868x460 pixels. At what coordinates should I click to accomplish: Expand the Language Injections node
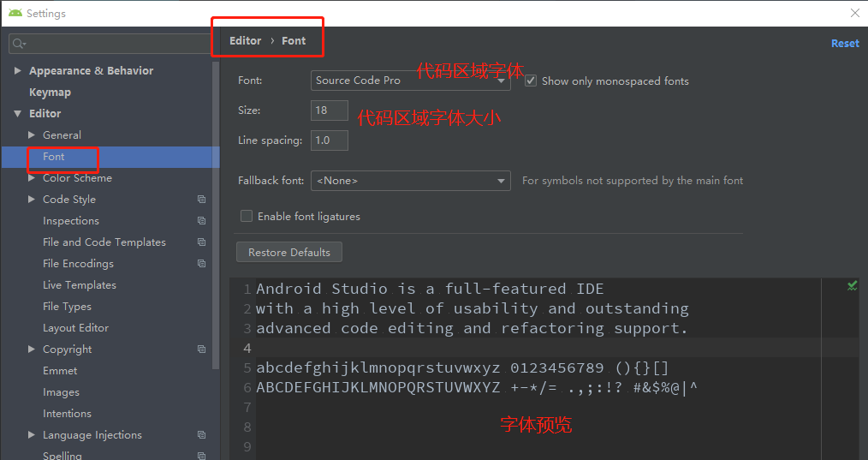point(32,435)
